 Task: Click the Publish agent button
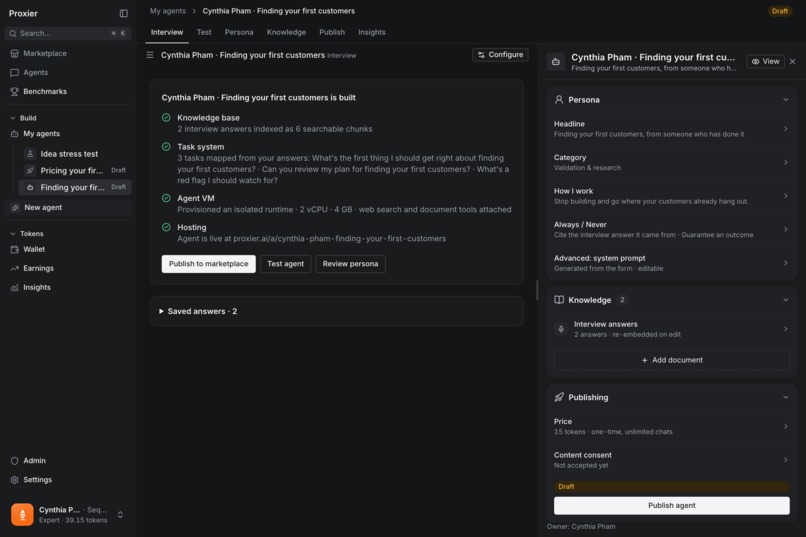click(x=671, y=506)
